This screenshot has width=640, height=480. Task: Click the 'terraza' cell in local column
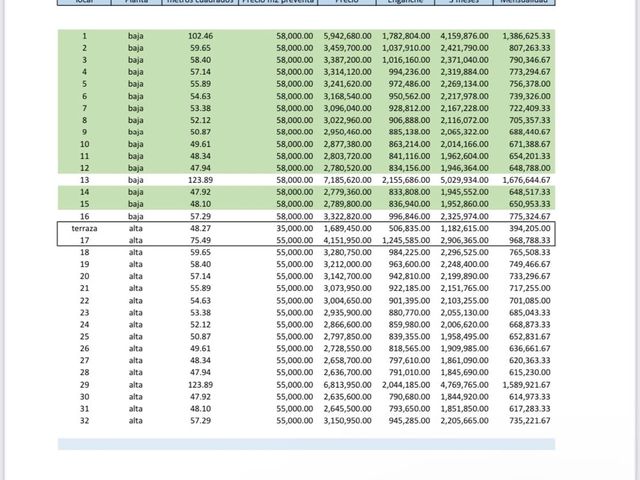point(84,228)
